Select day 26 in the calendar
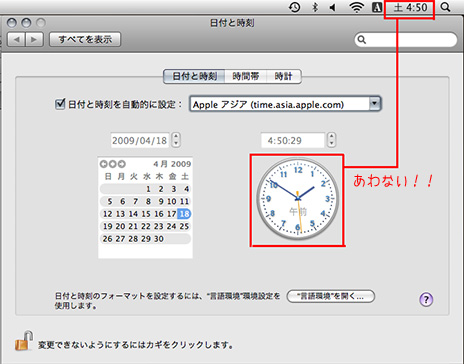 [107, 239]
